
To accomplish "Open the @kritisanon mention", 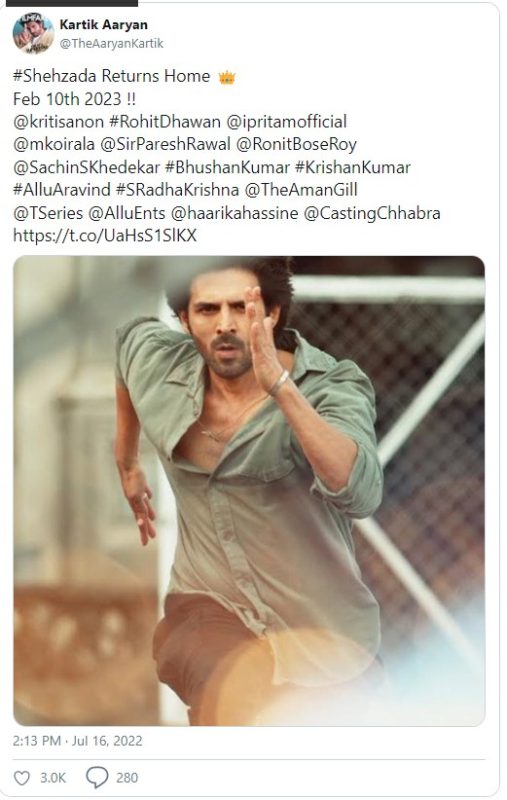I will (x=58, y=121).
